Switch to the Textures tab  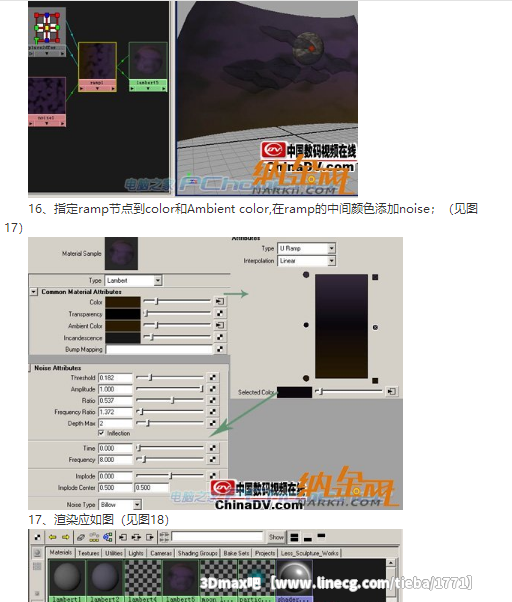click(x=89, y=553)
